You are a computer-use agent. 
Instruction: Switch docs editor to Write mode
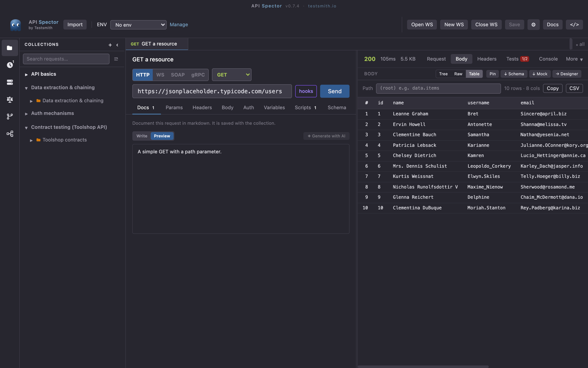point(142,136)
